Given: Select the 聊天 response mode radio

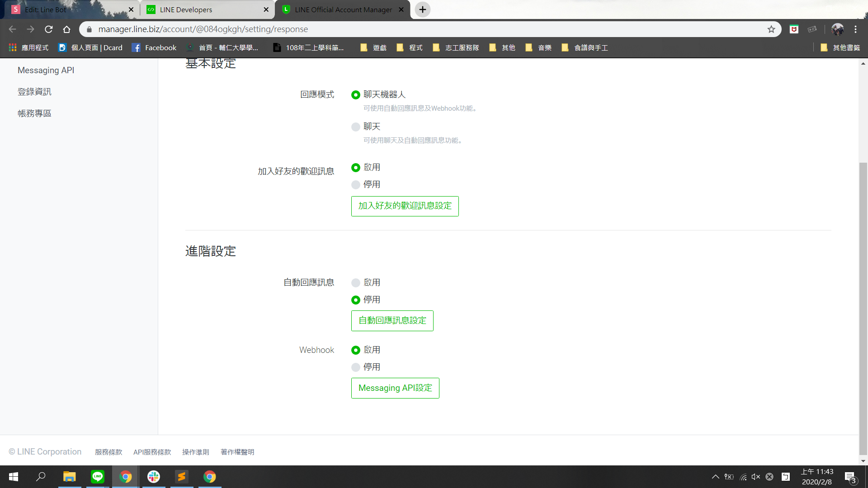Looking at the screenshot, I should (x=356, y=127).
